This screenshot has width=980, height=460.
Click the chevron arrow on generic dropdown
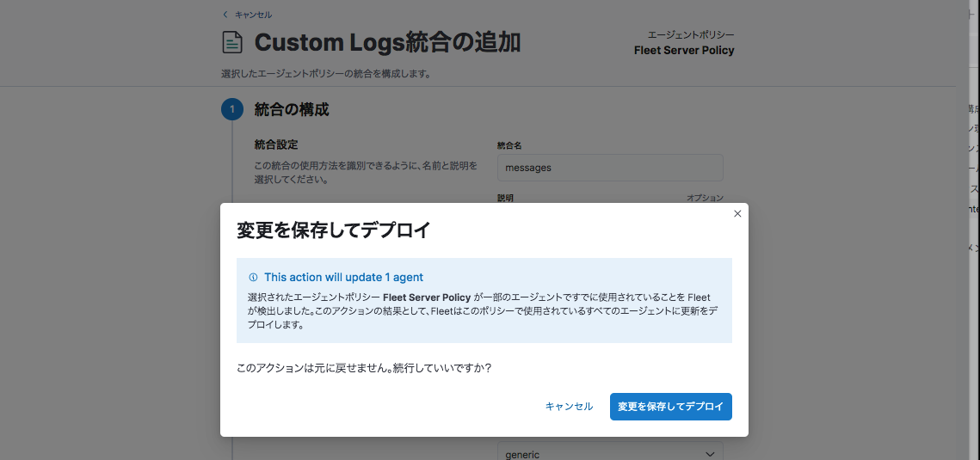(710, 453)
